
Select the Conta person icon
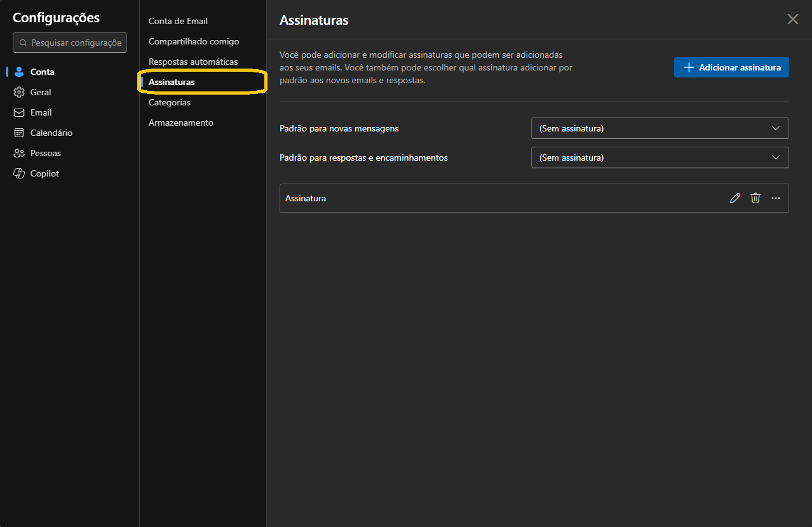click(19, 72)
